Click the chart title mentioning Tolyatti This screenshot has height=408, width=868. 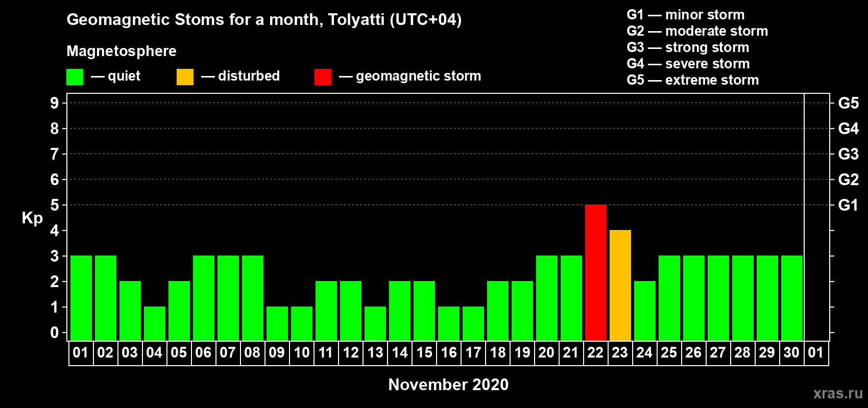(x=264, y=20)
